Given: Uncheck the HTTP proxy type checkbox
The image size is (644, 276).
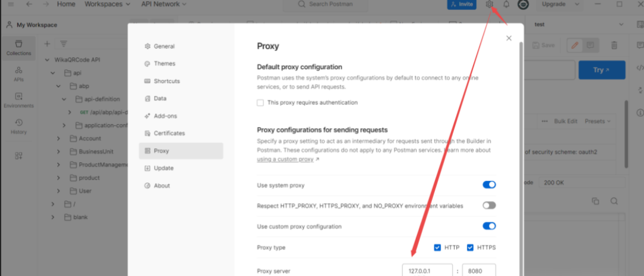Looking at the screenshot, I should 437,248.
